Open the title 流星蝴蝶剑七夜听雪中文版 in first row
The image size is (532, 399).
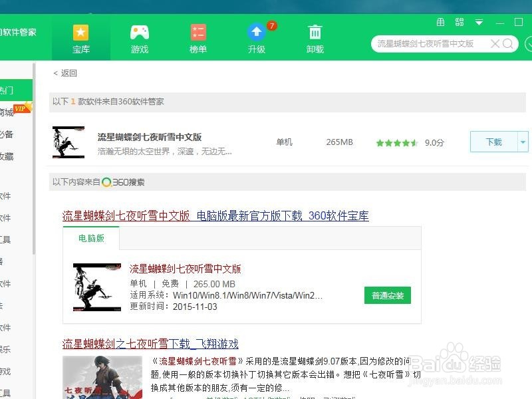coord(150,137)
